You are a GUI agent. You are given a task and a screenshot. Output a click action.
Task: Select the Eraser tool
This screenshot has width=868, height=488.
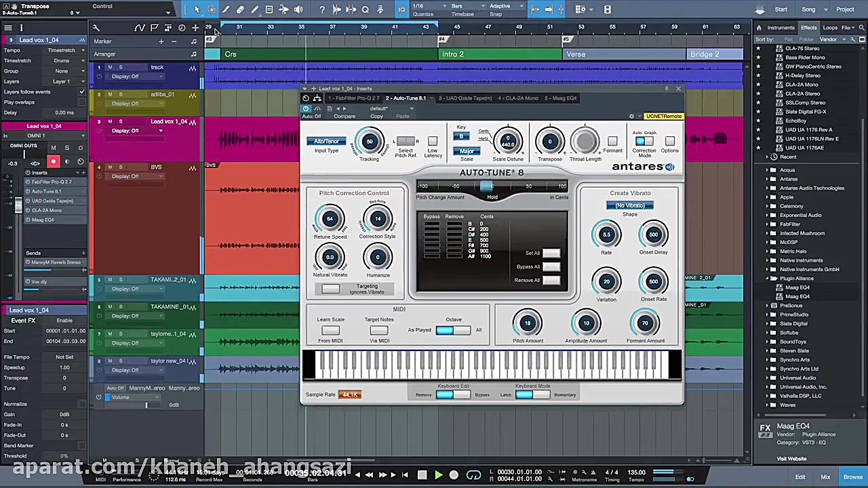point(240,9)
